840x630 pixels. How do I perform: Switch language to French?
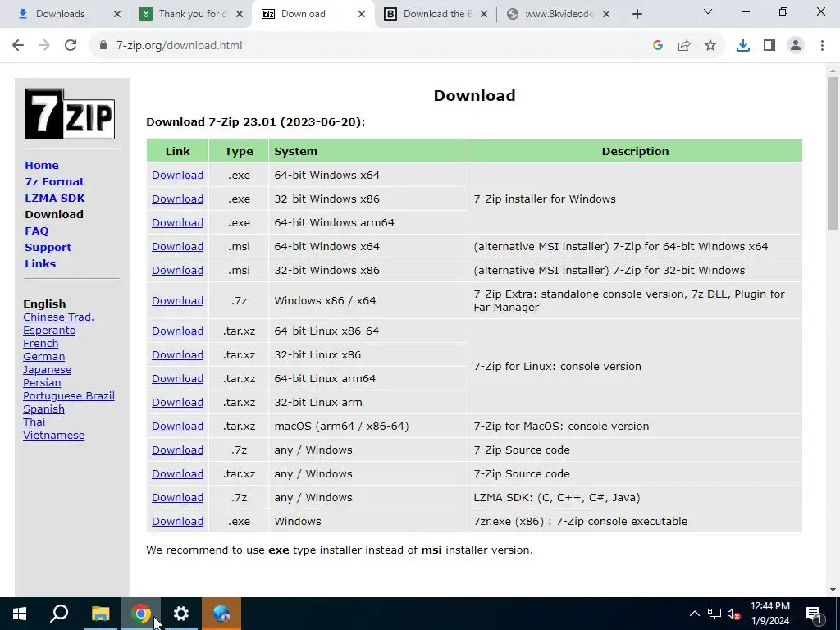(41, 344)
